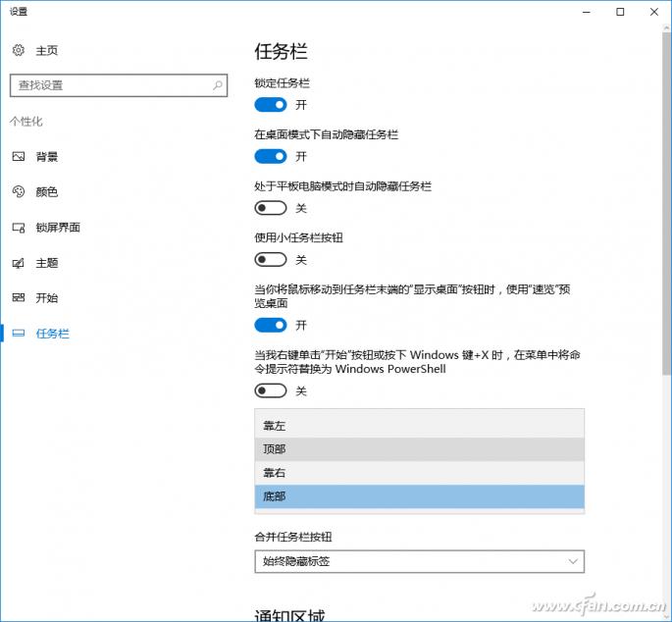
Task: Go to 背景 settings page
Action: coord(47,157)
